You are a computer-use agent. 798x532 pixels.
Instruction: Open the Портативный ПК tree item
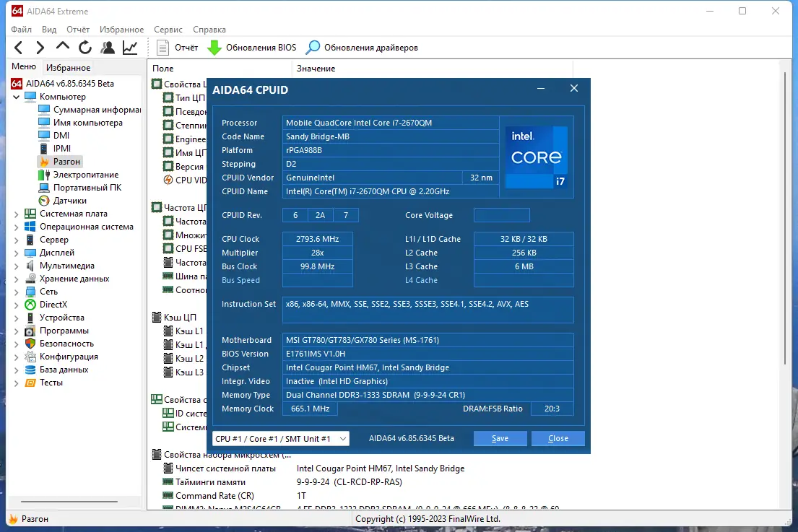pos(80,187)
